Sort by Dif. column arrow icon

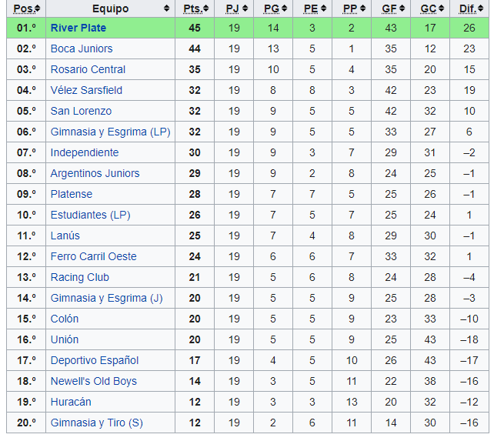click(x=481, y=8)
